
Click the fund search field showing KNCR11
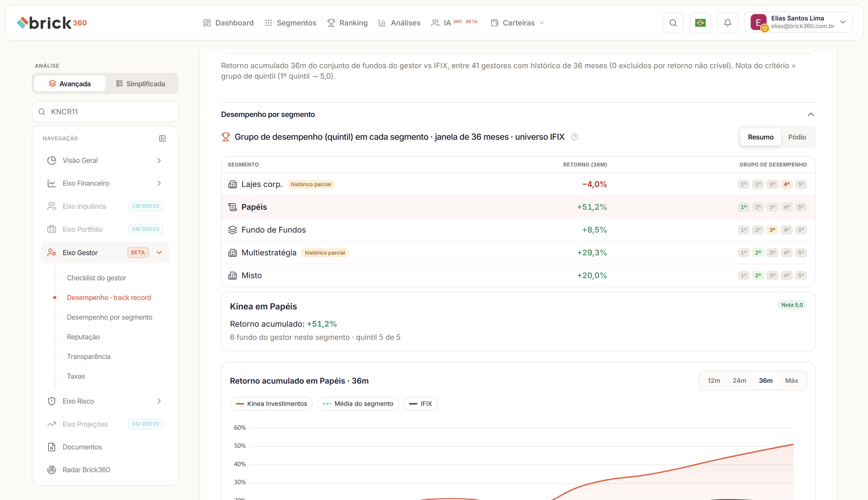[x=105, y=112]
